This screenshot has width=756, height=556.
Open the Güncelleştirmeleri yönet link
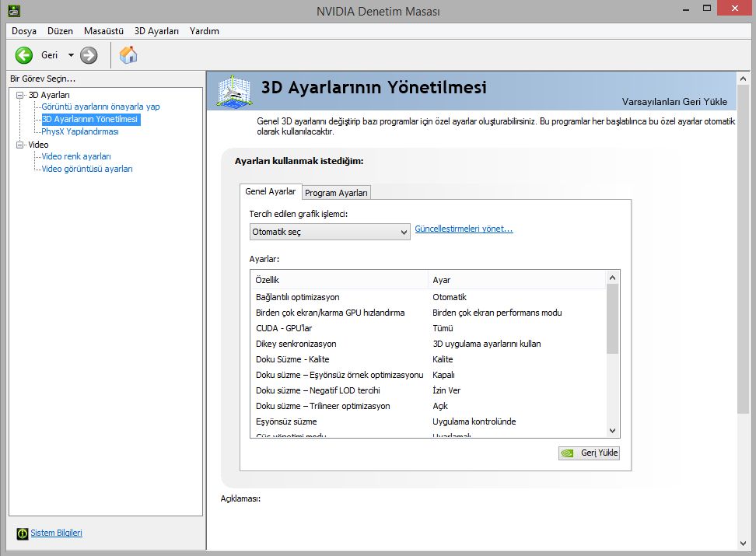pos(464,229)
